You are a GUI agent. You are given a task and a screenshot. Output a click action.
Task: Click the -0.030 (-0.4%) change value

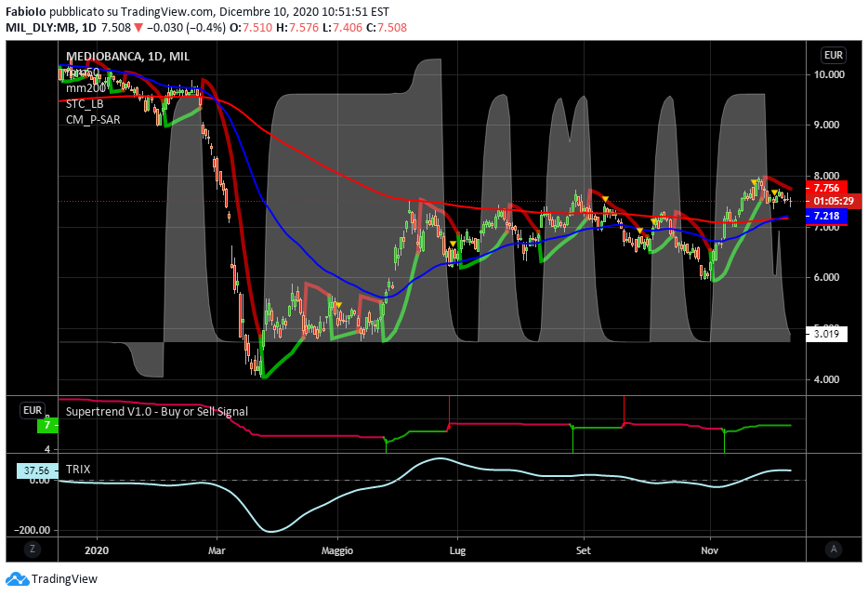(x=186, y=28)
